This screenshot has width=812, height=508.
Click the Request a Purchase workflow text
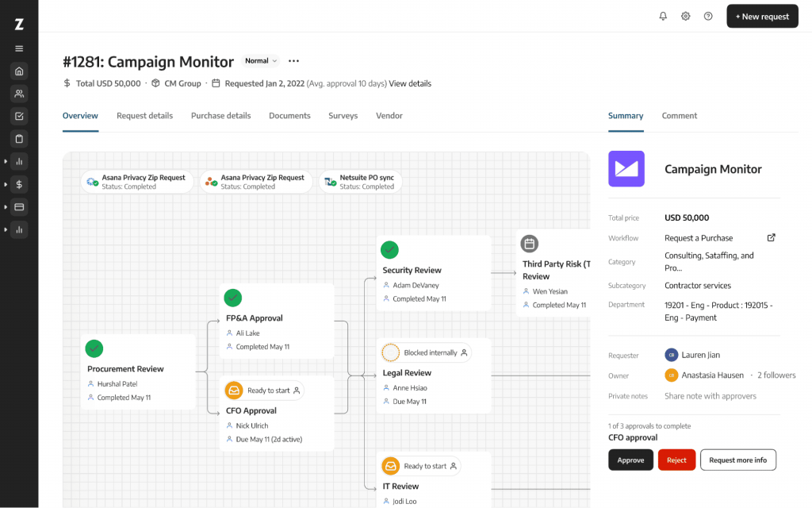point(699,238)
